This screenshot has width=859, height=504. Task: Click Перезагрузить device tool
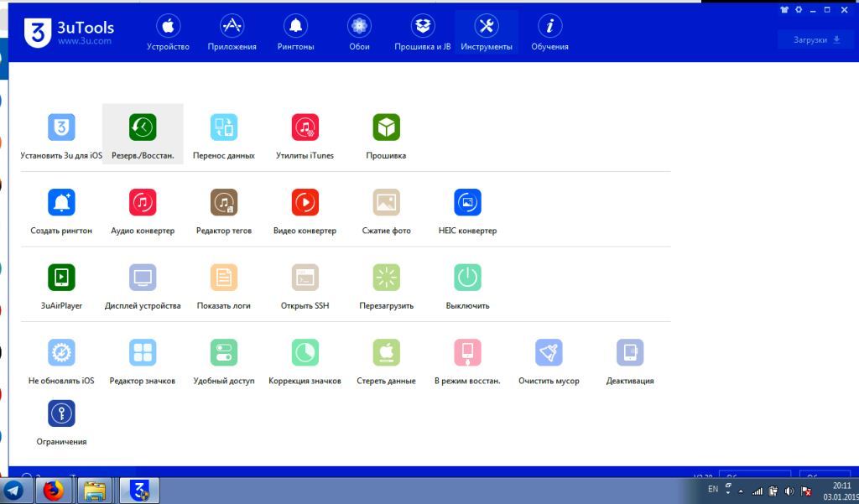click(x=386, y=287)
